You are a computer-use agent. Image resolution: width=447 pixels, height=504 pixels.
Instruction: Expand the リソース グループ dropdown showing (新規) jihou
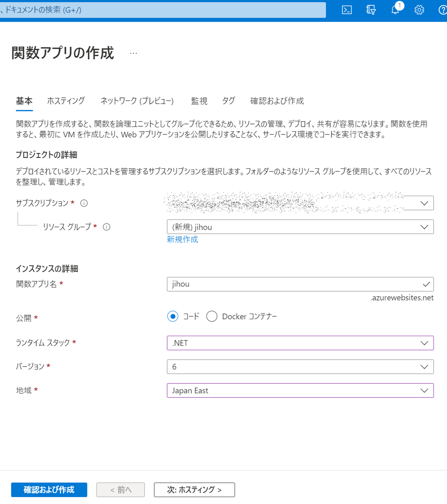point(300,227)
